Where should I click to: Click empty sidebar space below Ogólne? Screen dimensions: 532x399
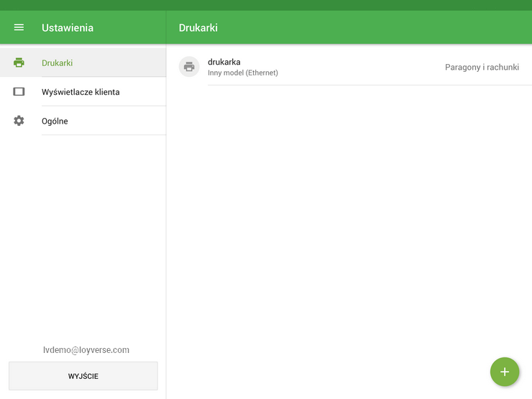point(83,230)
